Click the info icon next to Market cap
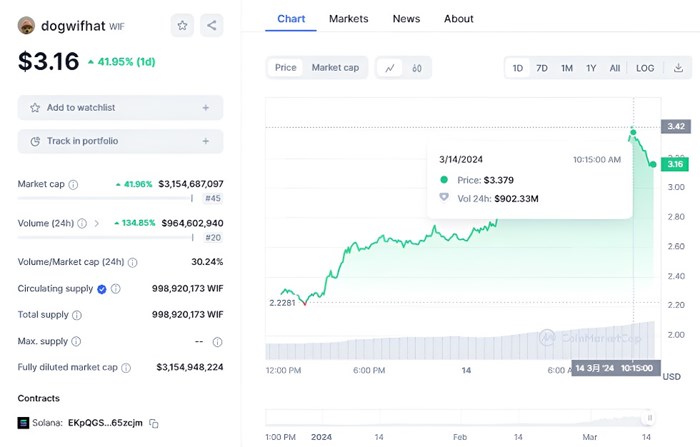700x447 pixels. coord(73,184)
